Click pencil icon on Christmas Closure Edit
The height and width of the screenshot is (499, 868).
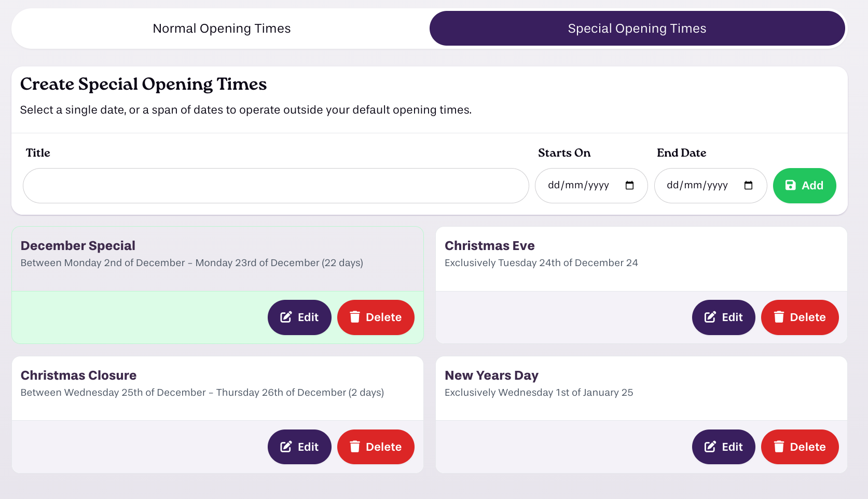point(286,447)
